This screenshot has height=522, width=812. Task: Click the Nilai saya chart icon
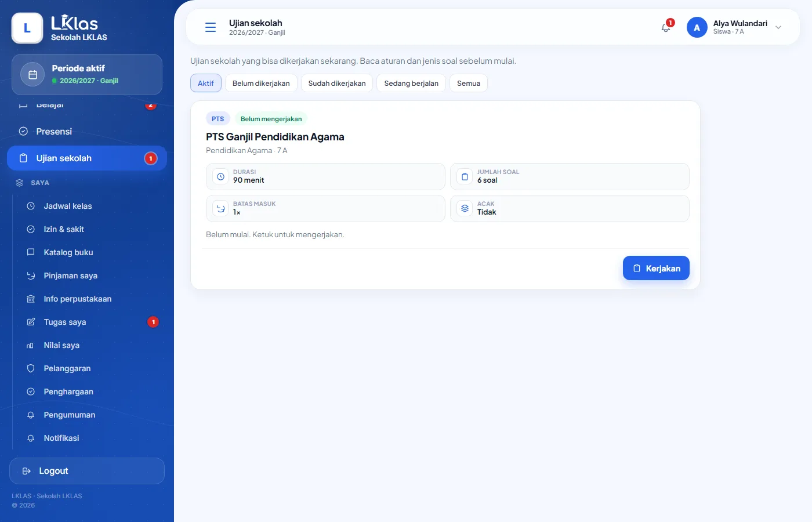pyautogui.click(x=31, y=345)
